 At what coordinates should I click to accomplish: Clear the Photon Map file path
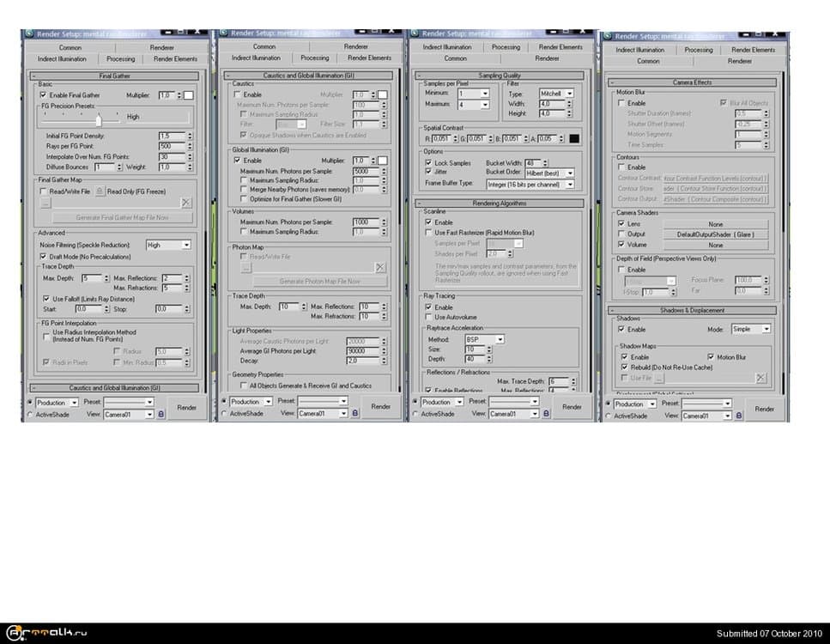tap(380, 266)
